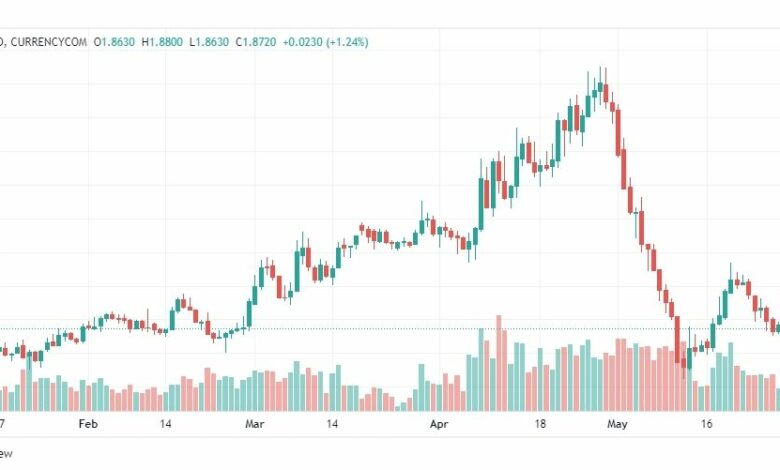Click the 14 date label between Mar and Apr

pos(332,424)
